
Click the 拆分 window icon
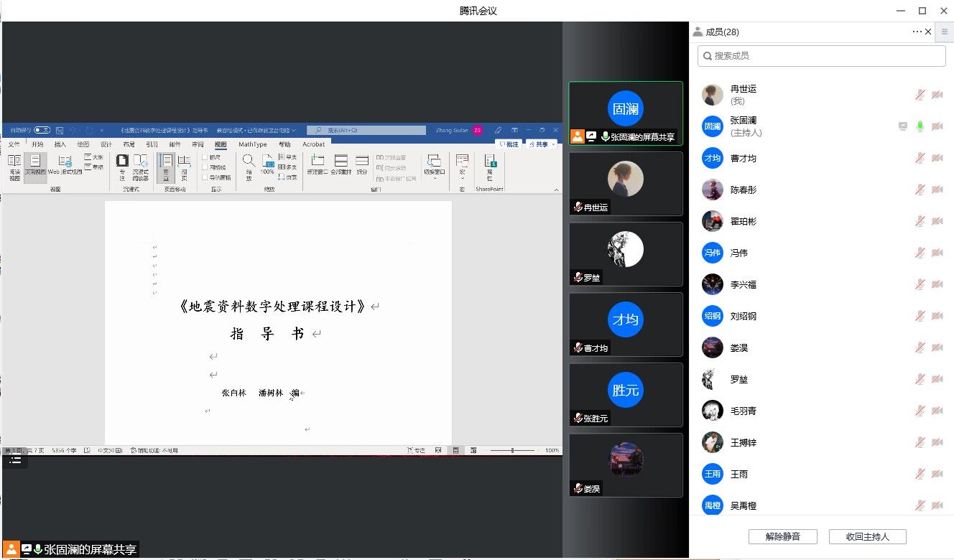click(362, 164)
